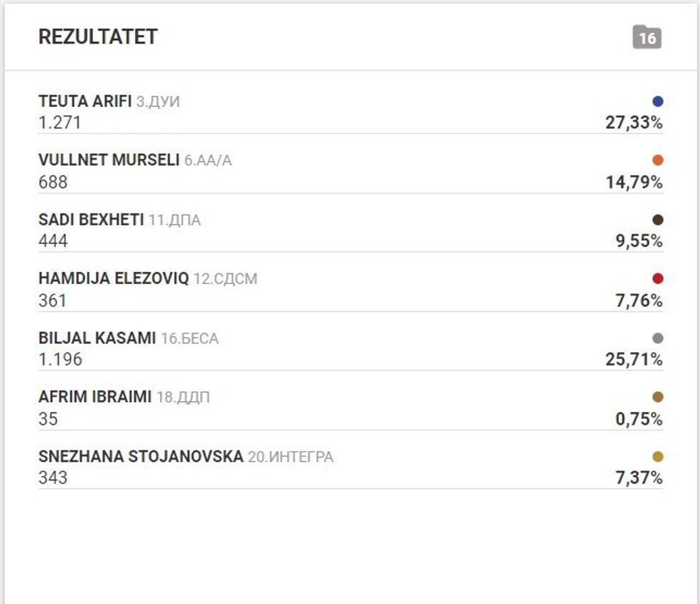Click the yellow dot beside SNEZHANA STOJANOVSKA
This screenshot has width=700, height=604.
(x=657, y=455)
